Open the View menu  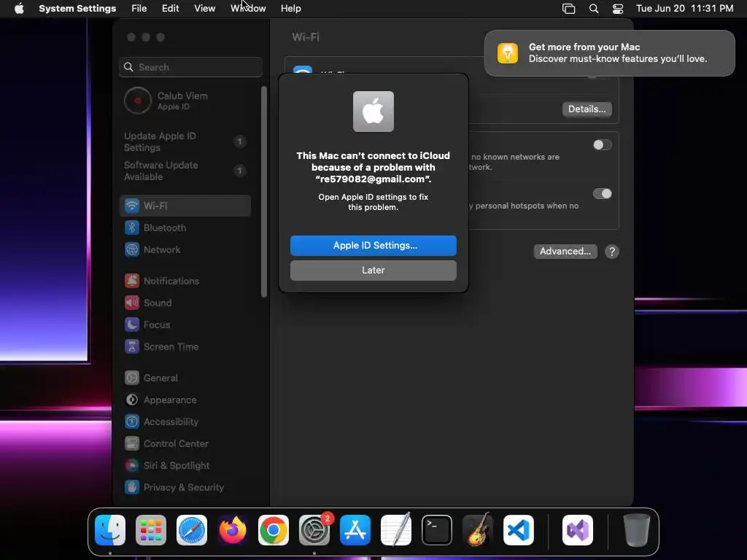click(x=204, y=9)
